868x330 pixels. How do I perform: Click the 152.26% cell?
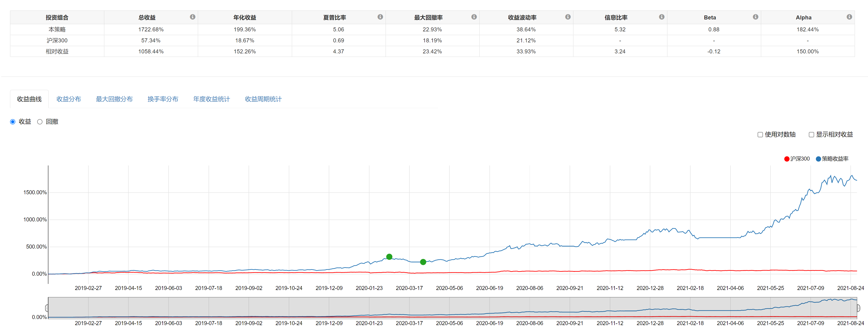pyautogui.click(x=245, y=51)
